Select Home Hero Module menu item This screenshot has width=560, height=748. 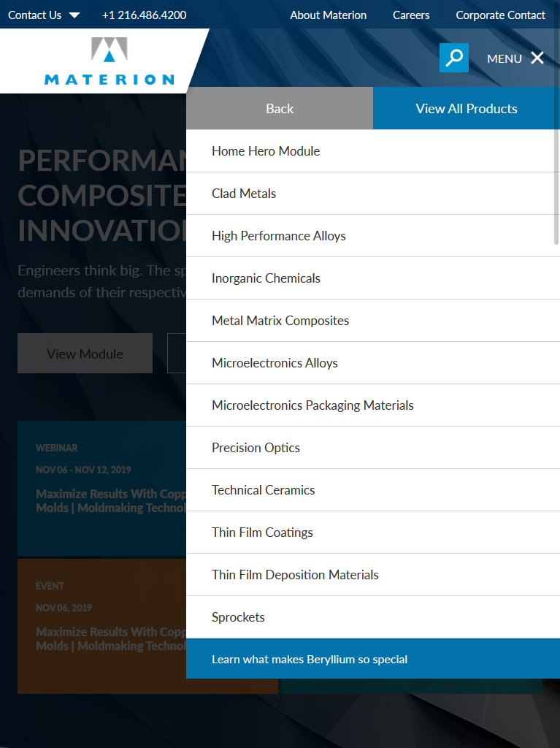coord(372,151)
